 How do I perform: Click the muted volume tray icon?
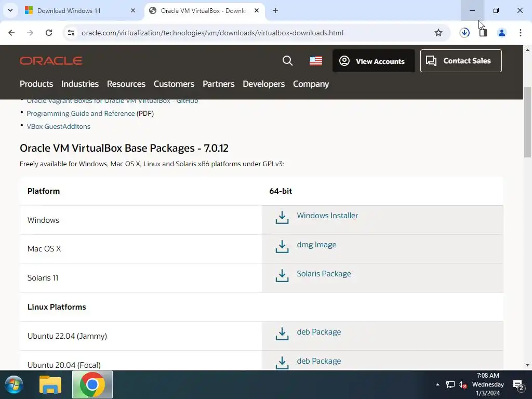point(462,385)
